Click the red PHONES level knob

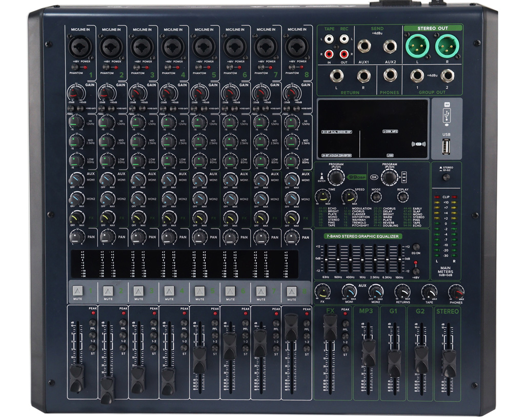click(x=455, y=292)
